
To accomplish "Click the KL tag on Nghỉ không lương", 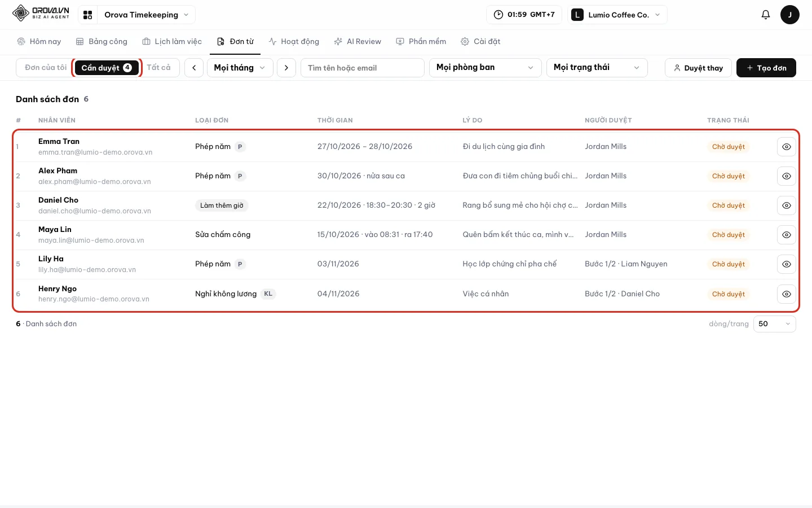I will point(268,294).
